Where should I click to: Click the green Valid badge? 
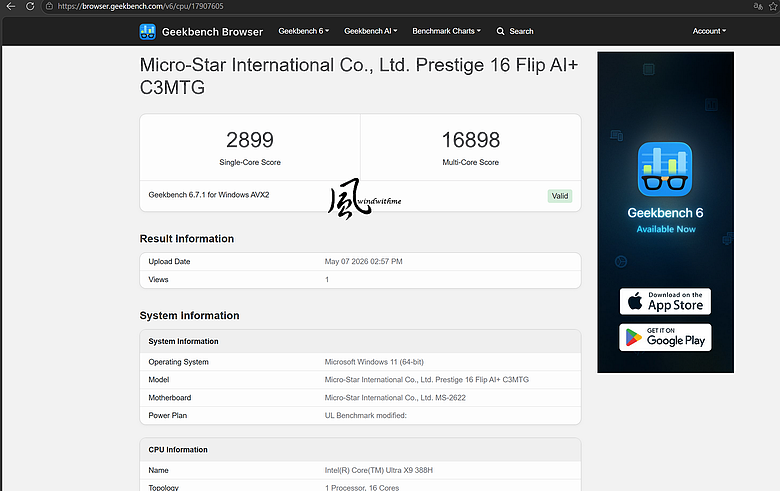tap(560, 196)
